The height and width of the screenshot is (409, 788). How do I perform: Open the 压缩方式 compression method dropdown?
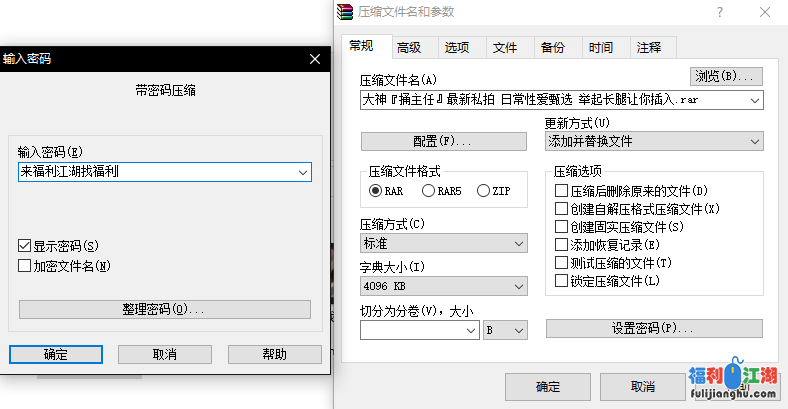tap(518, 243)
